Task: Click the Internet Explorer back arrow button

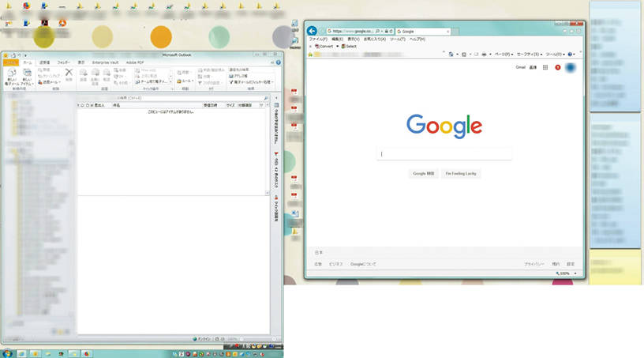Action: [x=313, y=31]
